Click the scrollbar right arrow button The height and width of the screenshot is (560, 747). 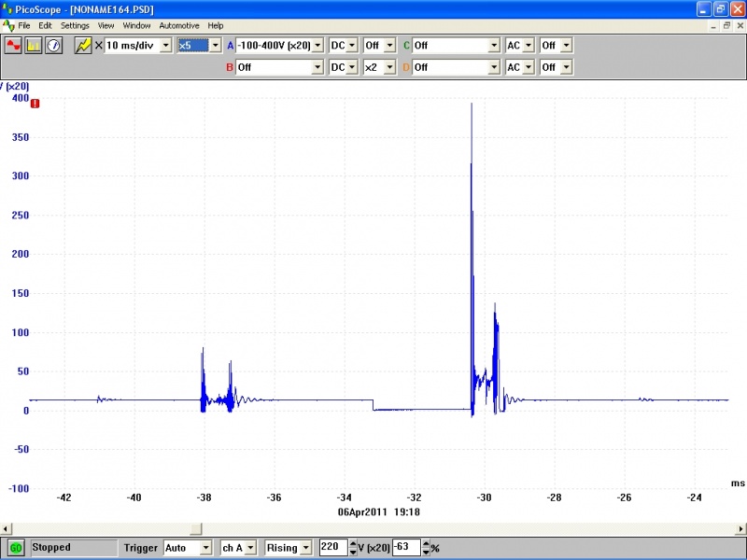coord(740,527)
